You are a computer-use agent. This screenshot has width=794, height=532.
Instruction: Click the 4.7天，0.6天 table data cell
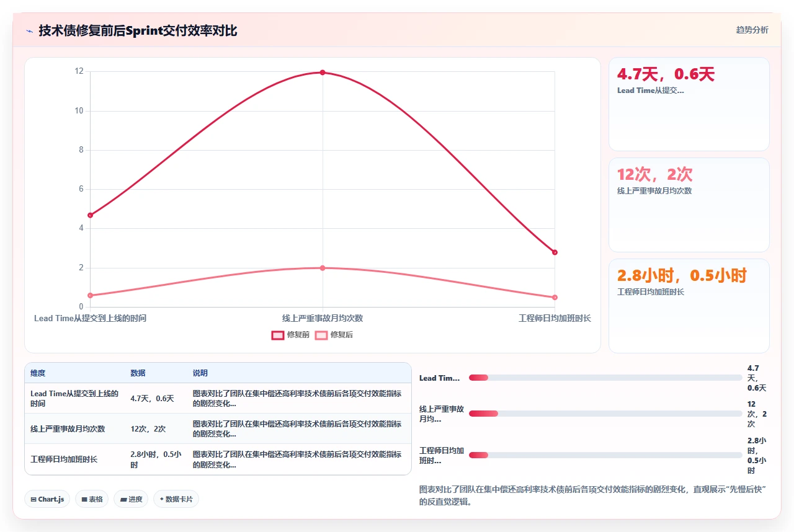(155, 398)
